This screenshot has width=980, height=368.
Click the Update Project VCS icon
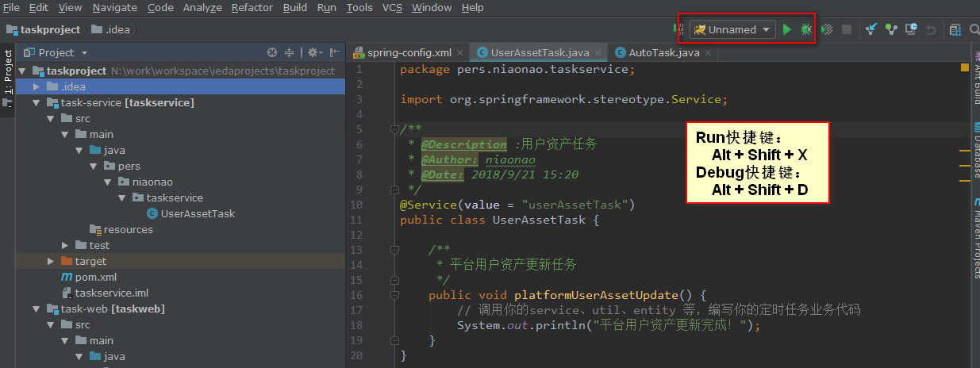871,29
